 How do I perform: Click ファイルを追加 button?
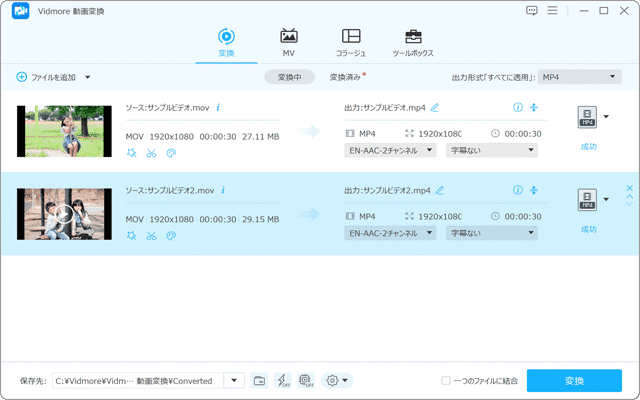[46, 77]
